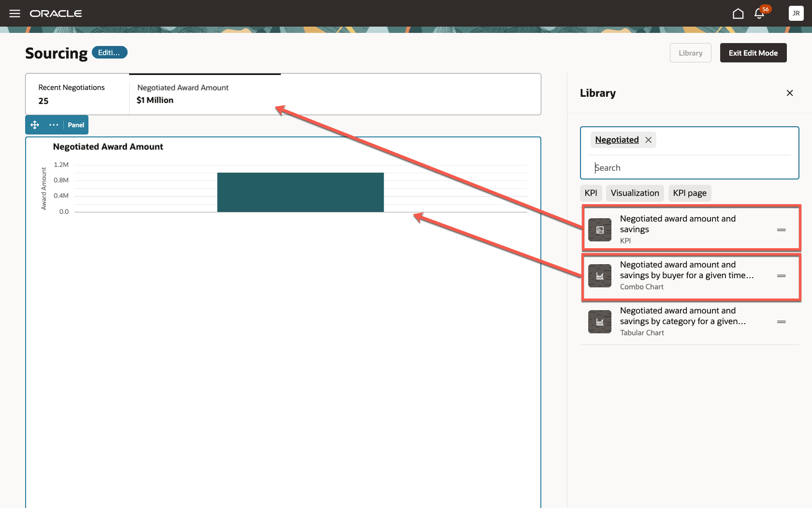Toggle the KPI filter chip
The image size is (812, 508).
point(591,193)
